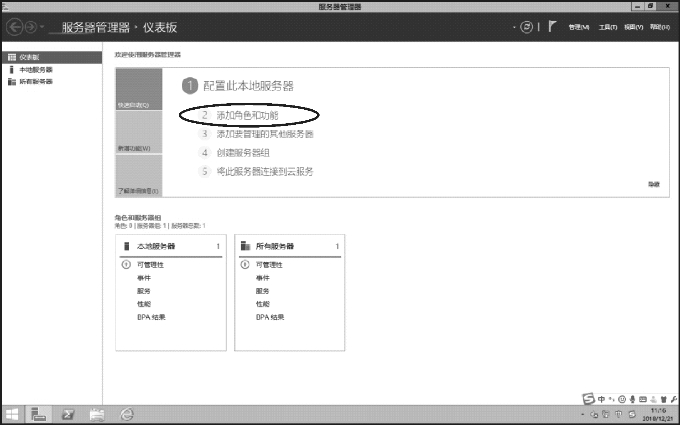Open the dropdown arrow beside the refresh icon
680x425 pixels.
tap(514, 27)
